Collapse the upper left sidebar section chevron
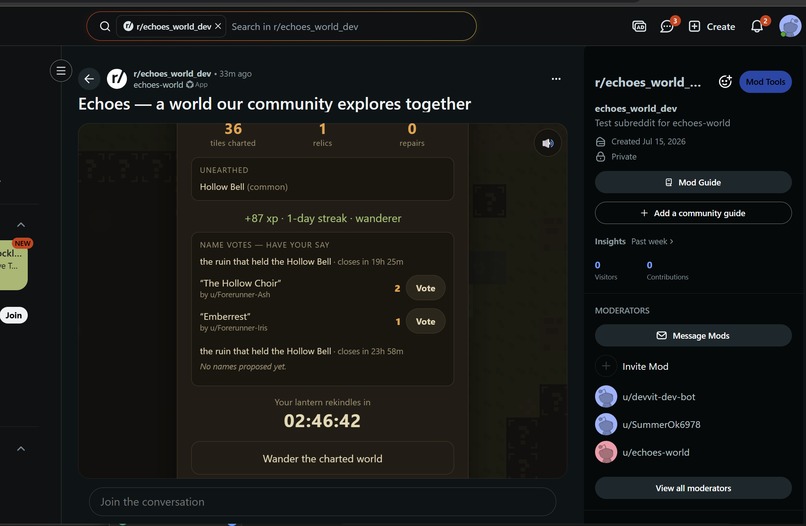 (21, 225)
